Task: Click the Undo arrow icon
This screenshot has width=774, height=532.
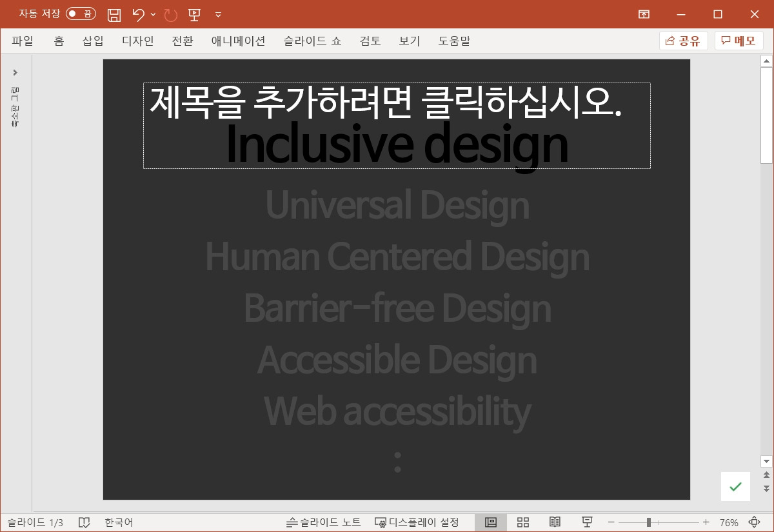Action: (140, 14)
